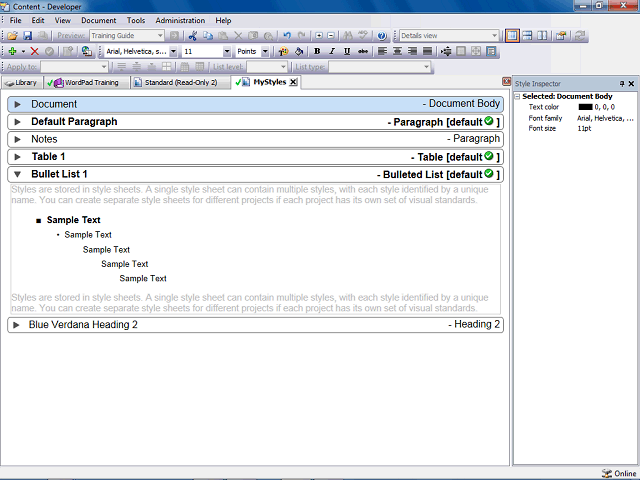Copy using the toolbar copy icon
Screen dimensions: 640x480
coord(208,36)
